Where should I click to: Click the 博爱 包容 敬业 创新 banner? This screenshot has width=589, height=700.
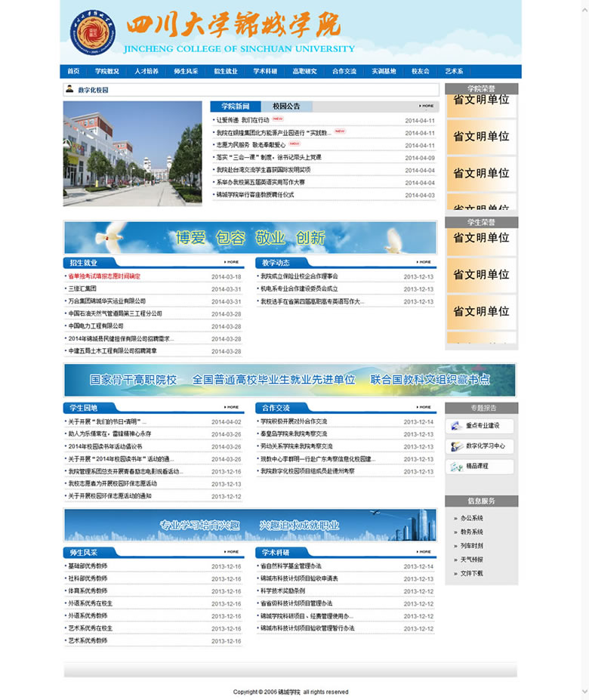coord(250,238)
